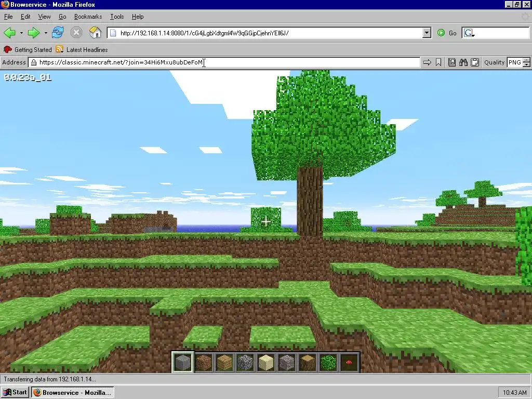
Task: Click the padlock icon in Address field
Action: coord(34,62)
